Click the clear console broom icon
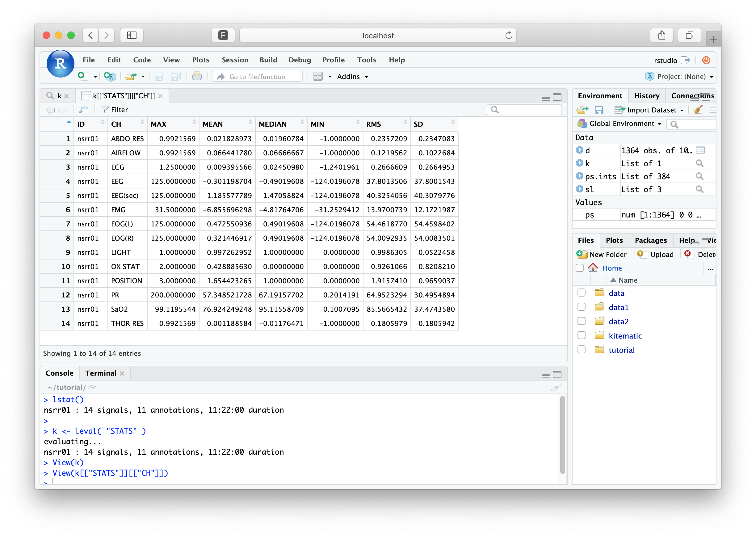The width and height of the screenshot is (756, 535). click(x=556, y=387)
